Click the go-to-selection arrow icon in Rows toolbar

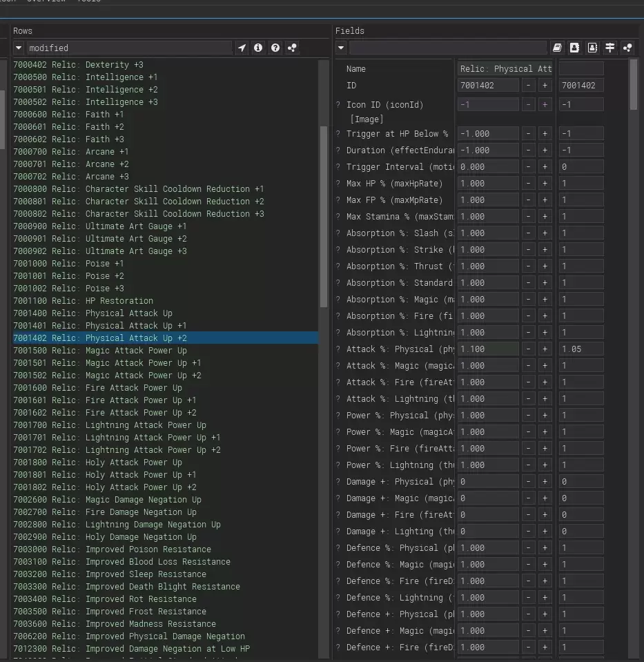click(x=242, y=48)
